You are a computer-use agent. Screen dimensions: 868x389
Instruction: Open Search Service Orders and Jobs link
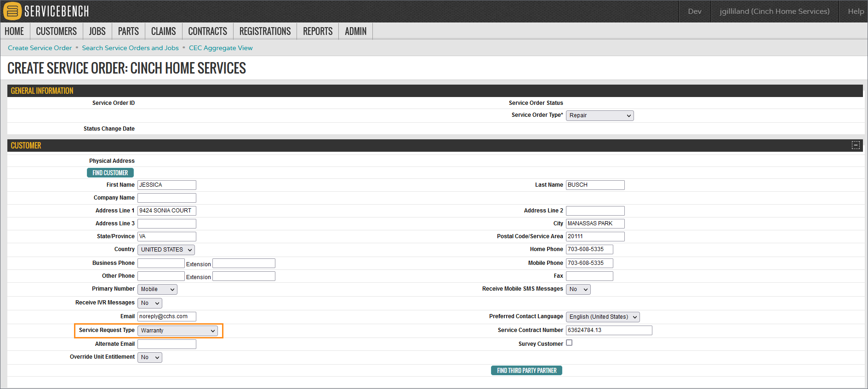(131, 48)
